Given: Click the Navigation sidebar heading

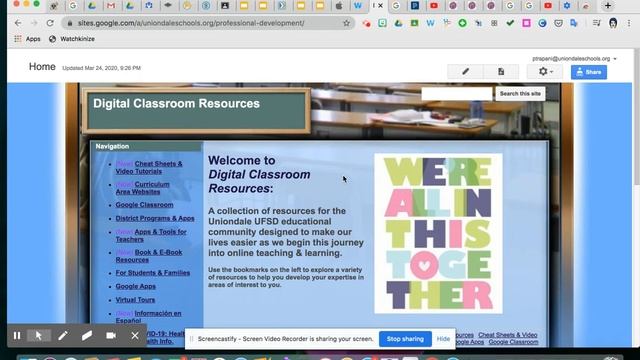Looking at the screenshot, I should 112,147.
